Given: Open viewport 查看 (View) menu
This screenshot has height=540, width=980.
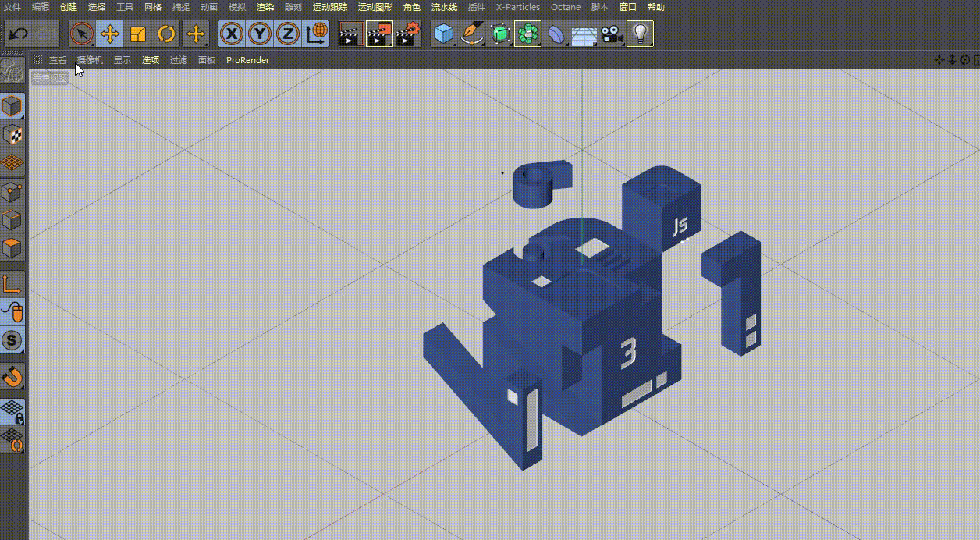Looking at the screenshot, I should point(58,60).
